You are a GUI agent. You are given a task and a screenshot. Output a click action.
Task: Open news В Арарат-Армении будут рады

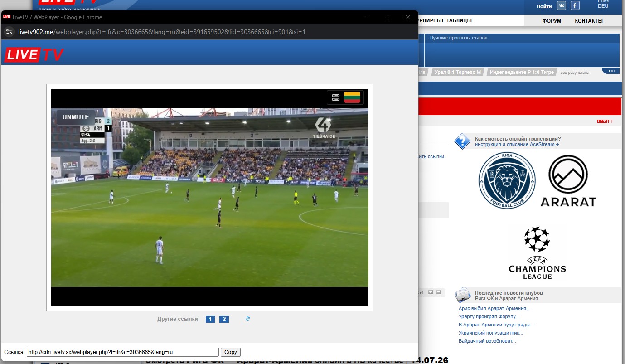pos(496,325)
